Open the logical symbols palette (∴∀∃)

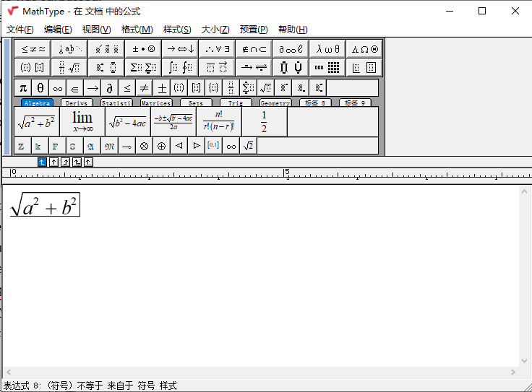218,49
